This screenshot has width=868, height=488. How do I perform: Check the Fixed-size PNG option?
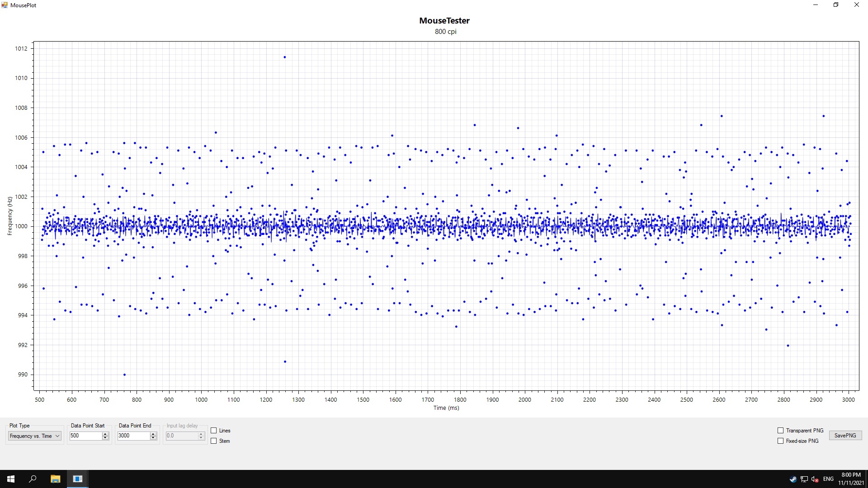pos(780,441)
